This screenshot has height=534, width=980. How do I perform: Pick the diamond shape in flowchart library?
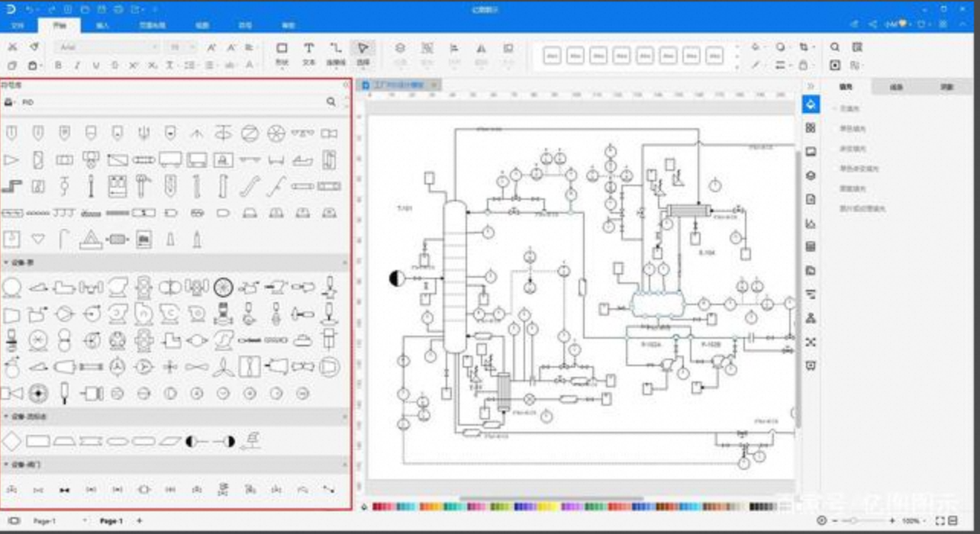(11, 441)
